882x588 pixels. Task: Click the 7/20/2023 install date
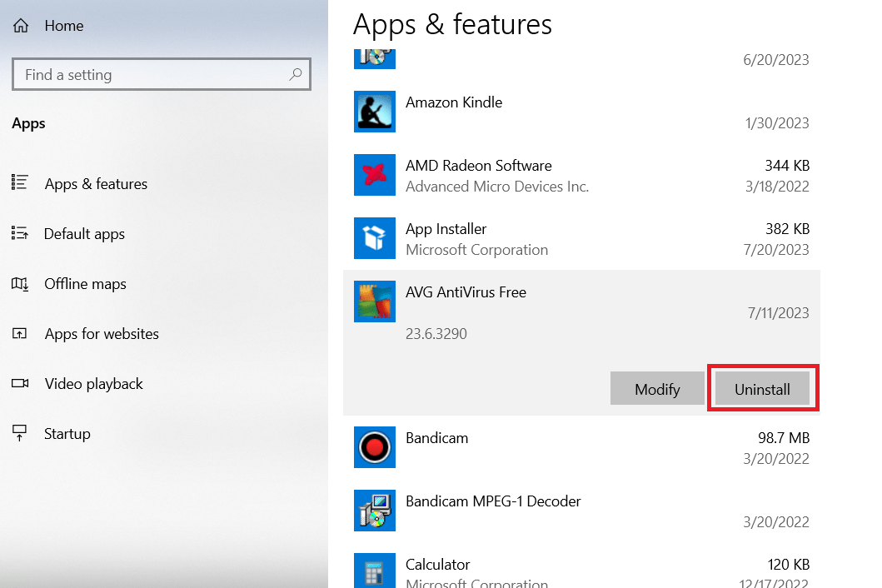[776, 249]
